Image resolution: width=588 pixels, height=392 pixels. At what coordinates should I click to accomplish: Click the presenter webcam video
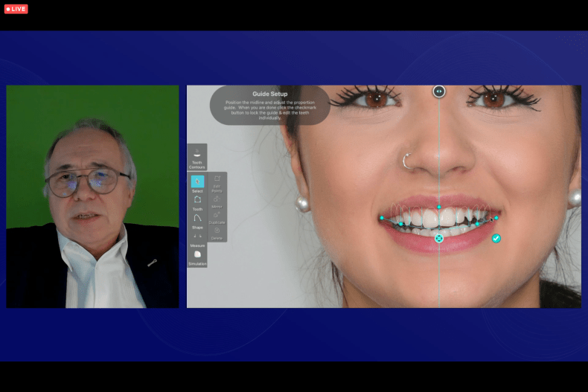tap(92, 196)
